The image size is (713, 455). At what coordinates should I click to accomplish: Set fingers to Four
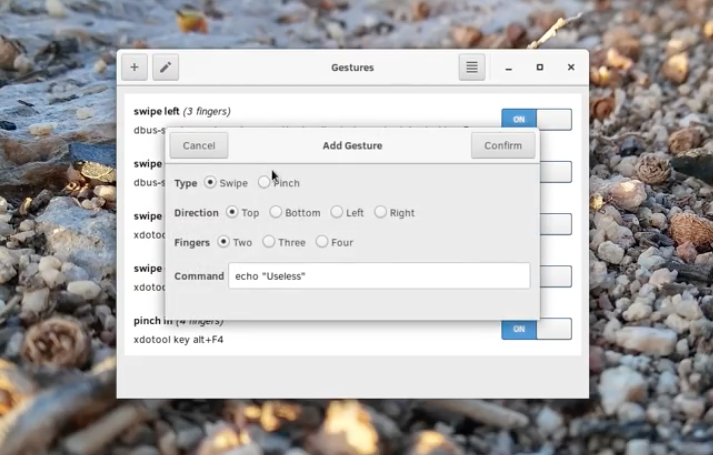pyautogui.click(x=321, y=242)
